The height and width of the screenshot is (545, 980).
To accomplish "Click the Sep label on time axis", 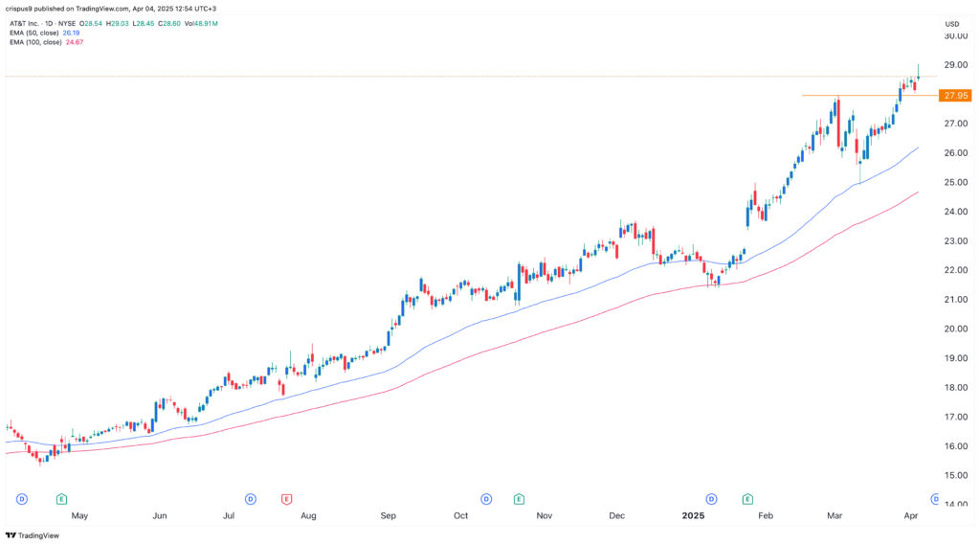I will coord(388,515).
